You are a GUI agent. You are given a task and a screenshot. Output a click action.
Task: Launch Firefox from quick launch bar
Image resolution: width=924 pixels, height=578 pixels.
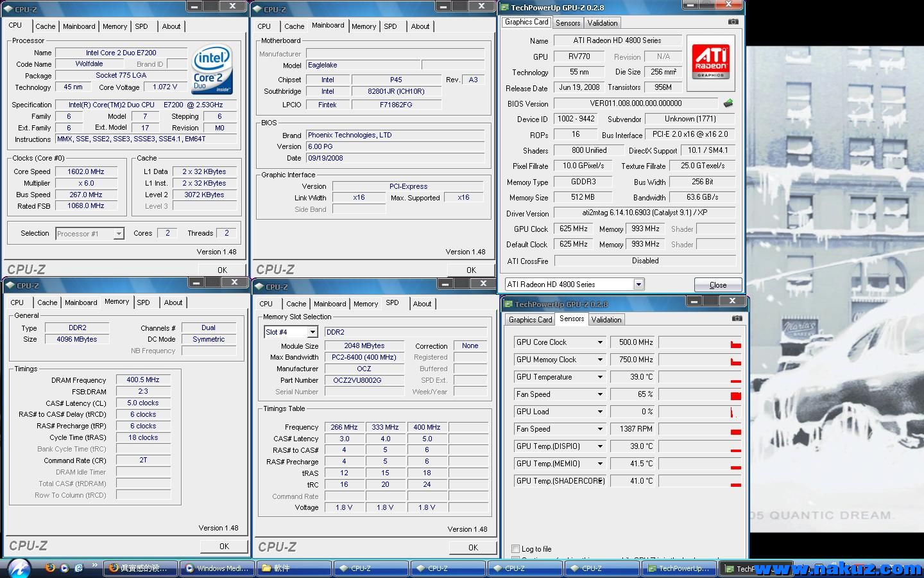[x=50, y=568]
